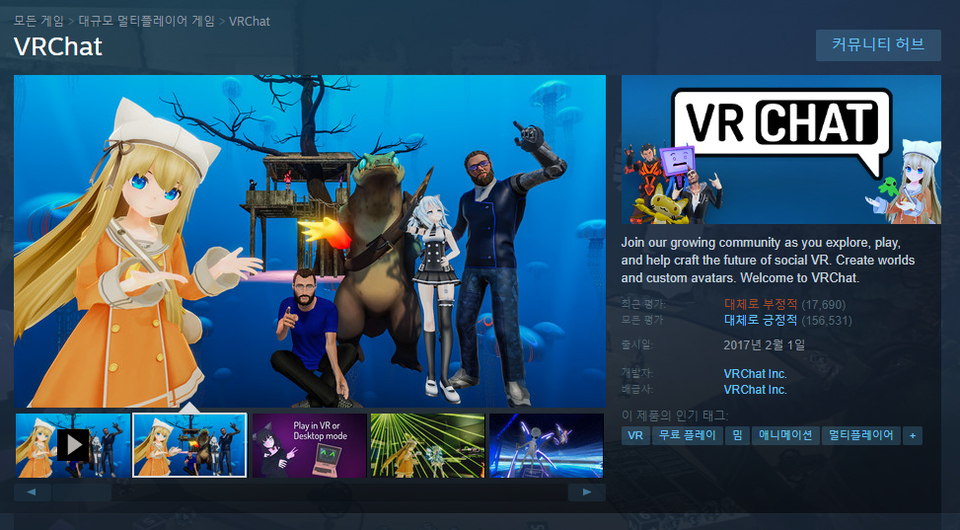Click the right arrow of thumbnail strip
The image size is (960, 530).
pos(586,492)
